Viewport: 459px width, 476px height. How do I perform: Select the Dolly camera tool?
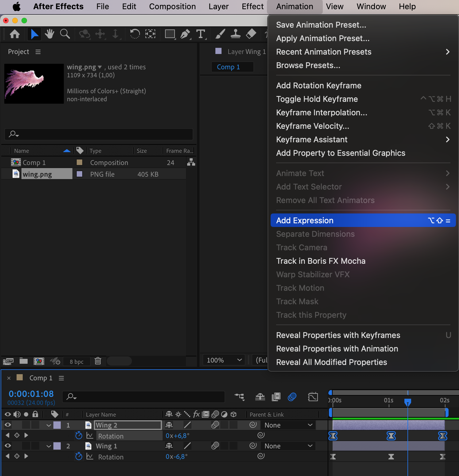[x=115, y=34]
